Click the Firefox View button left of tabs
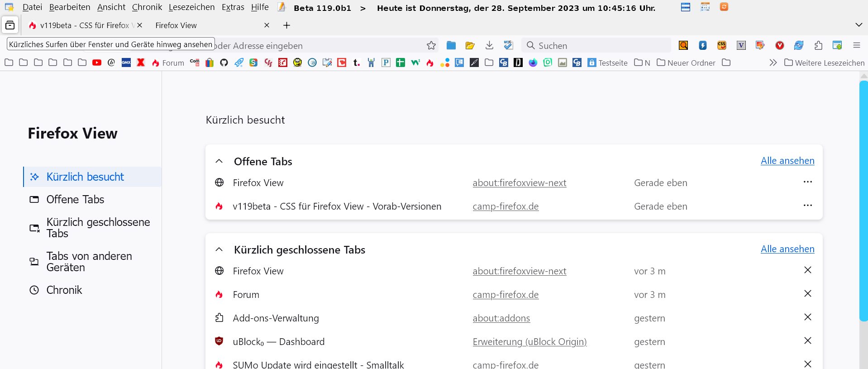Viewport: 868px width, 369px height. pyautogui.click(x=10, y=25)
